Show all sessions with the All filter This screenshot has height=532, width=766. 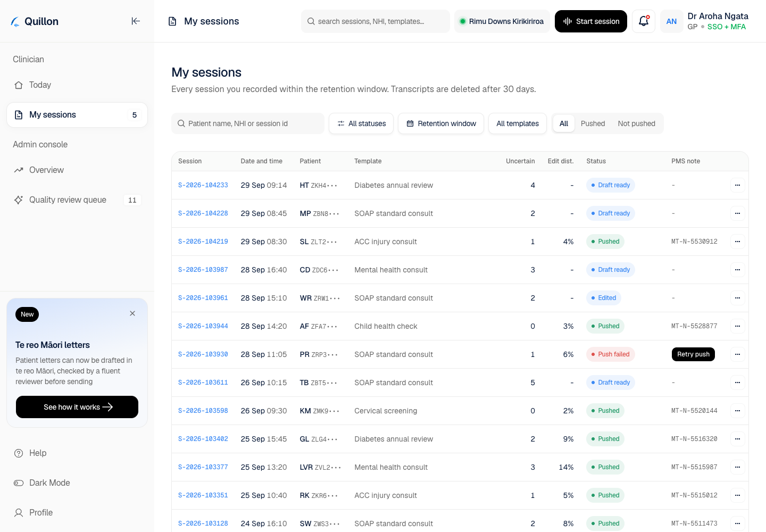pos(564,123)
